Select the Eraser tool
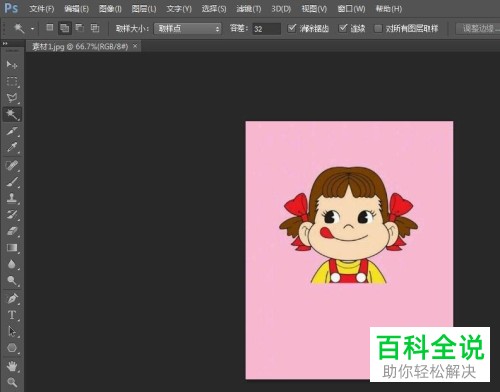Screen dimensions: 500x392 [x=12, y=231]
